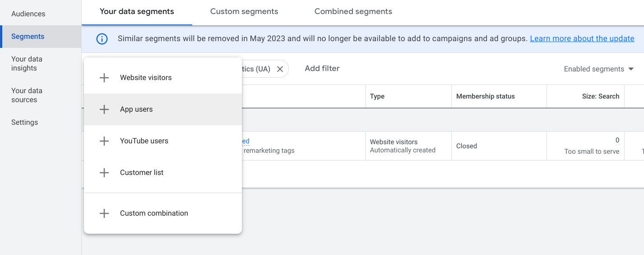
Task: Navigate to Your data sources
Action: (x=27, y=95)
